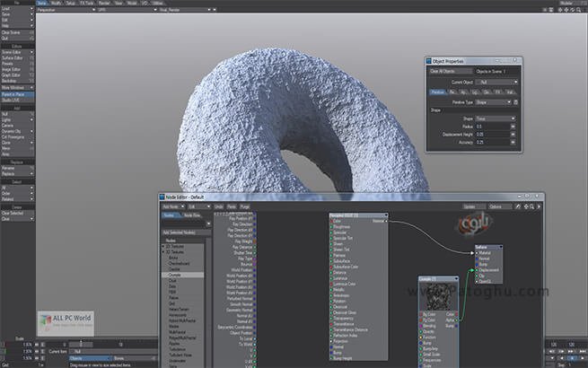Select the Primitive tab in Object Properties

[x=438, y=91]
